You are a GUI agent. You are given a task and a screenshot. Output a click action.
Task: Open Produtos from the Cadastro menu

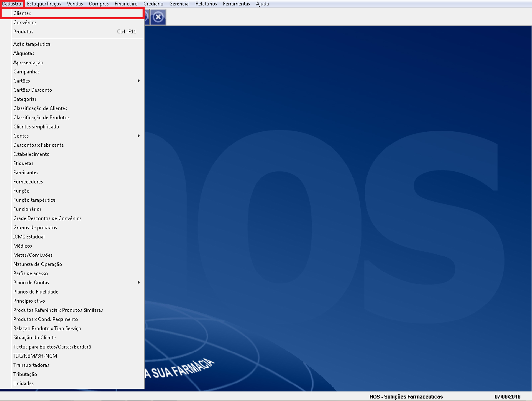23,32
